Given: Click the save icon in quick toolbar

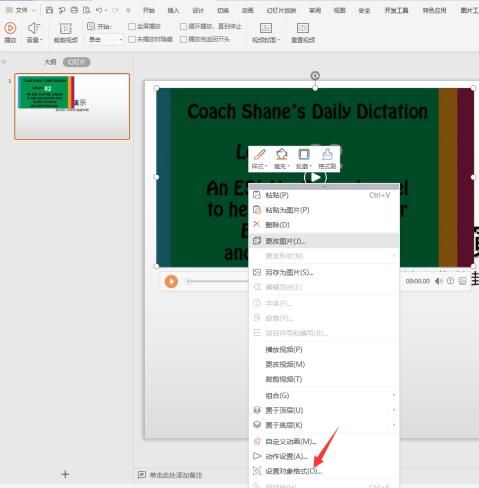Looking at the screenshot, I should (x=49, y=10).
